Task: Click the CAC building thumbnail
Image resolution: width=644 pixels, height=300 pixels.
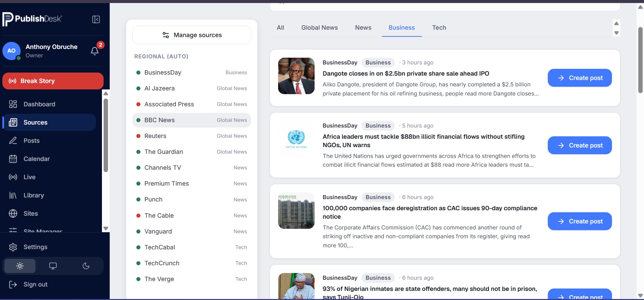Action: (296, 211)
